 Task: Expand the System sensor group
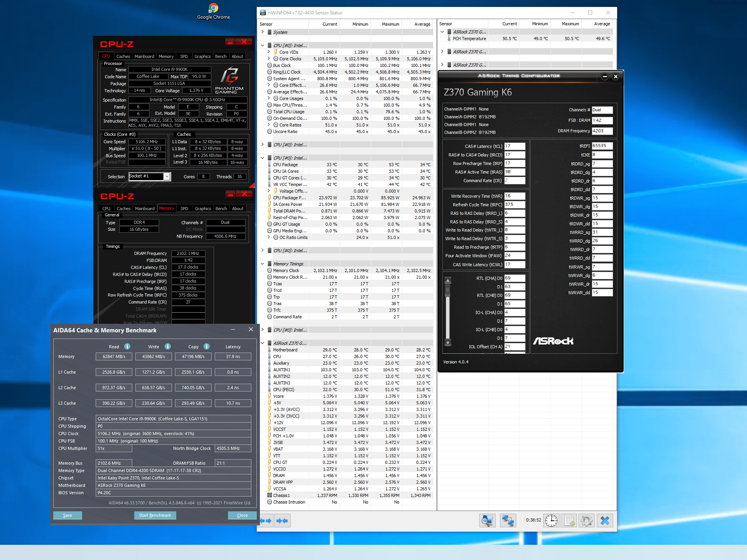point(263,32)
